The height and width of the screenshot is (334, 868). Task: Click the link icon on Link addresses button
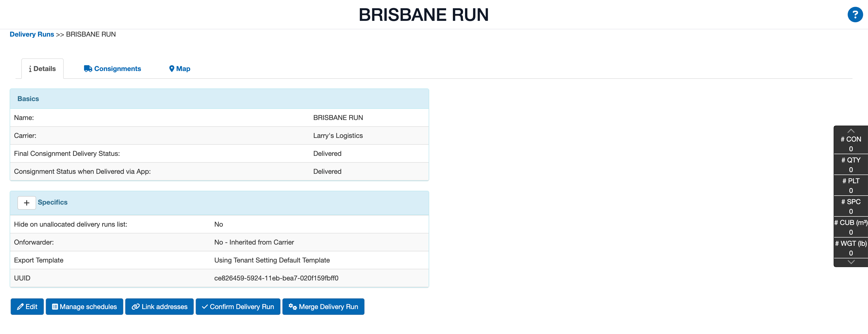tap(136, 306)
